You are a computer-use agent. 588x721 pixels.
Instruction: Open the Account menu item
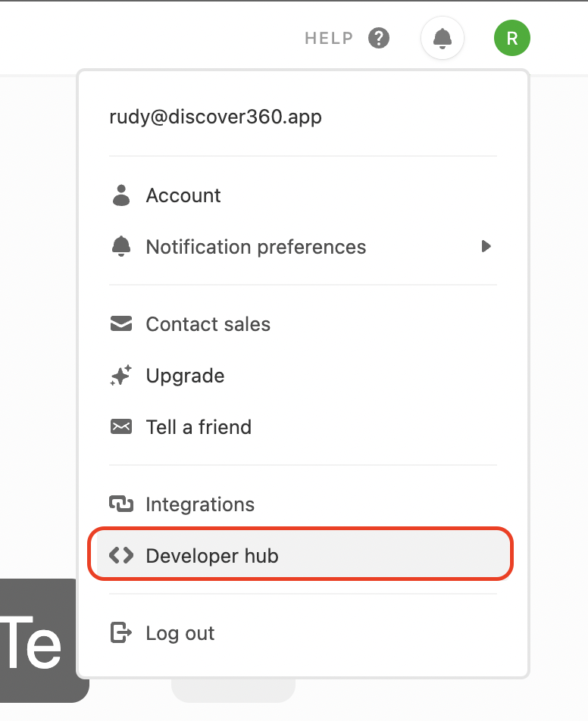tap(183, 195)
